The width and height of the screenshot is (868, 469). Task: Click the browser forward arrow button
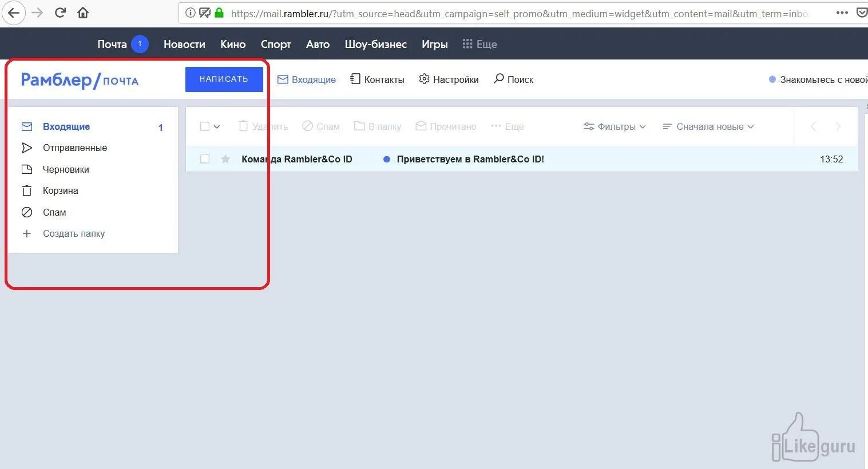(37, 13)
